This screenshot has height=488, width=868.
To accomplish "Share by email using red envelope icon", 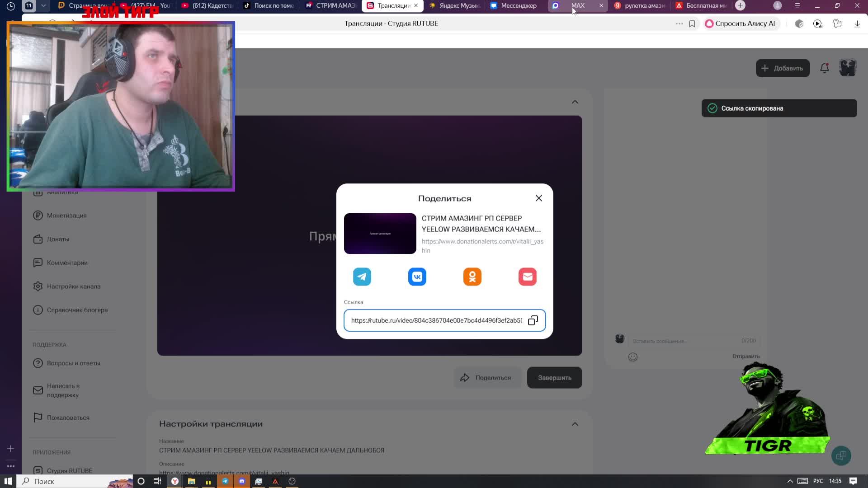I will click(528, 277).
